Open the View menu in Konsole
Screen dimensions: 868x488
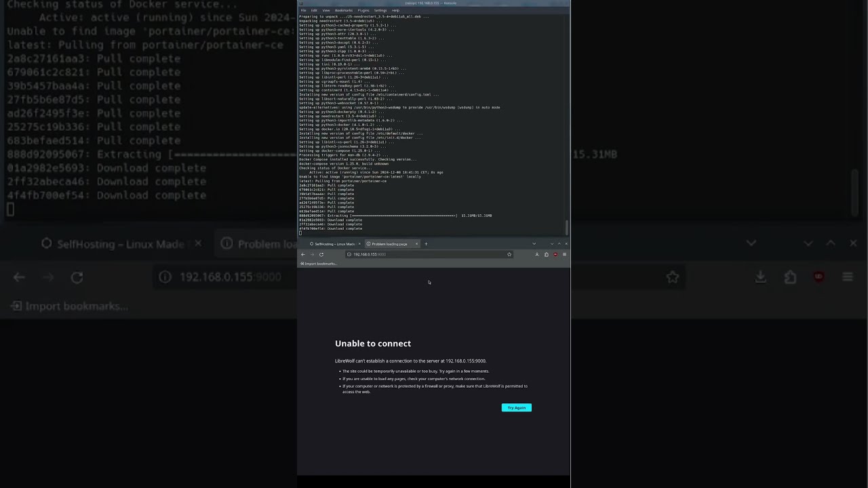tap(326, 10)
